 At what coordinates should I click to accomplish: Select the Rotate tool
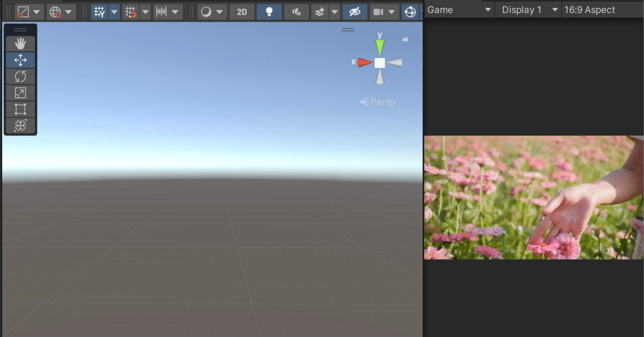tap(20, 76)
